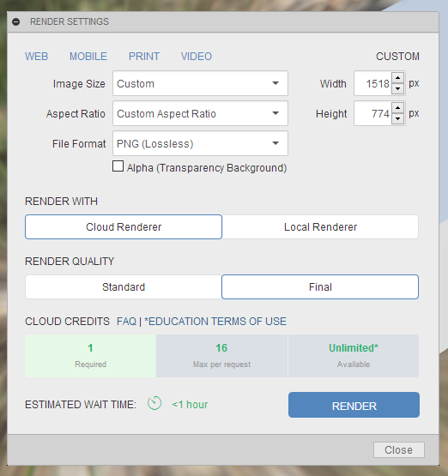
Task: Switch to the WEB preset tab
Action: pyautogui.click(x=36, y=57)
